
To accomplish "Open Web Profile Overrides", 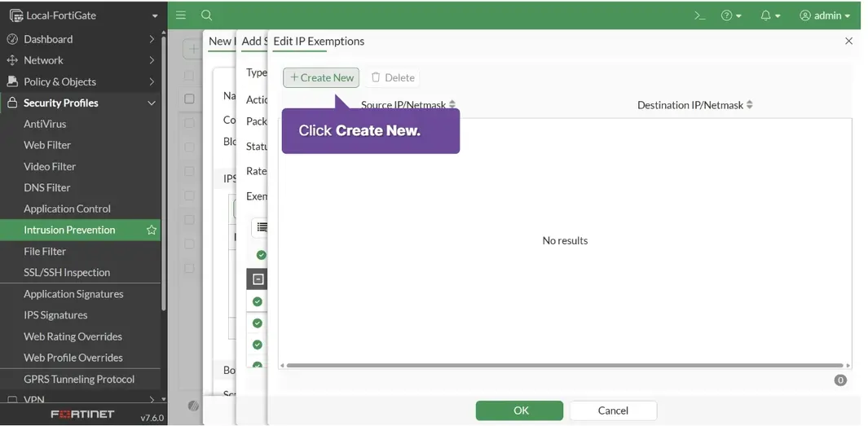I will pos(73,358).
